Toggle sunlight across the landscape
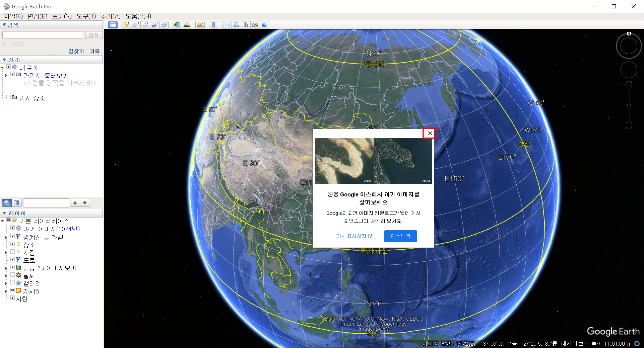The width and height of the screenshot is (644, 348). 187,25
